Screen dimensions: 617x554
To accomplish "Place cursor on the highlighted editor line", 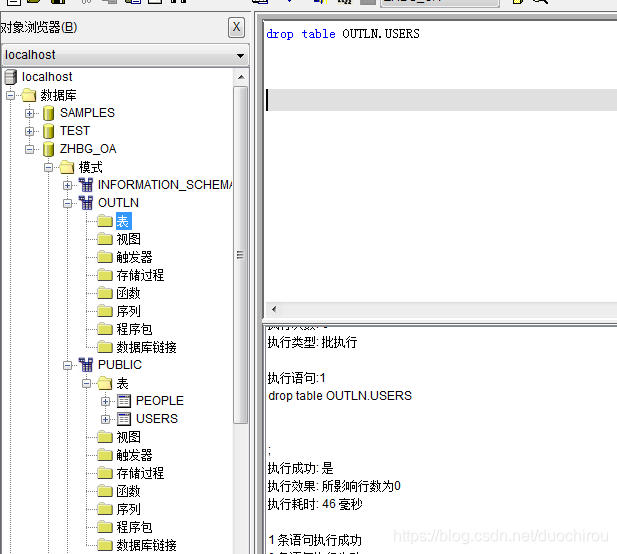I will click(442, 100).
